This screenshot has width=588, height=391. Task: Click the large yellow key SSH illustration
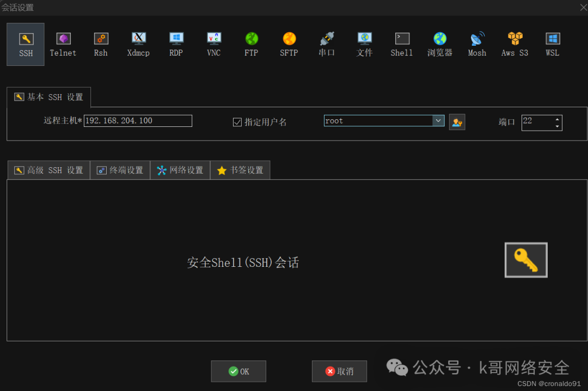coord(525,260)
